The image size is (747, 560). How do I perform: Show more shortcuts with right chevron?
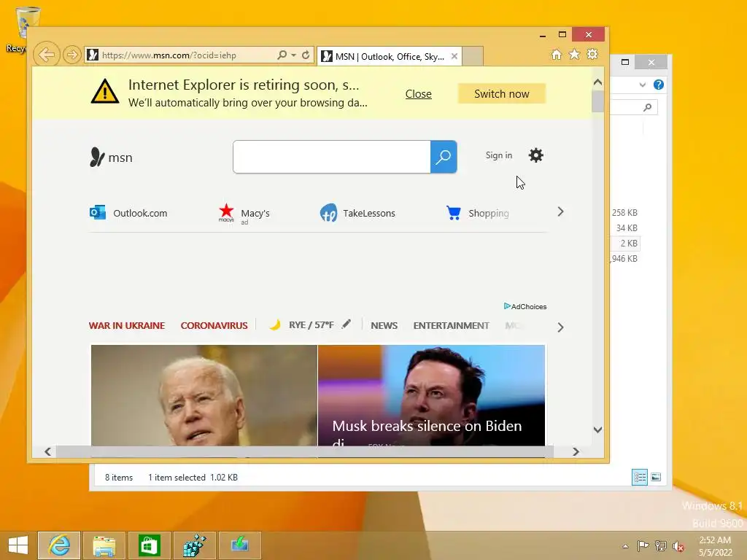tap(560, 212)
